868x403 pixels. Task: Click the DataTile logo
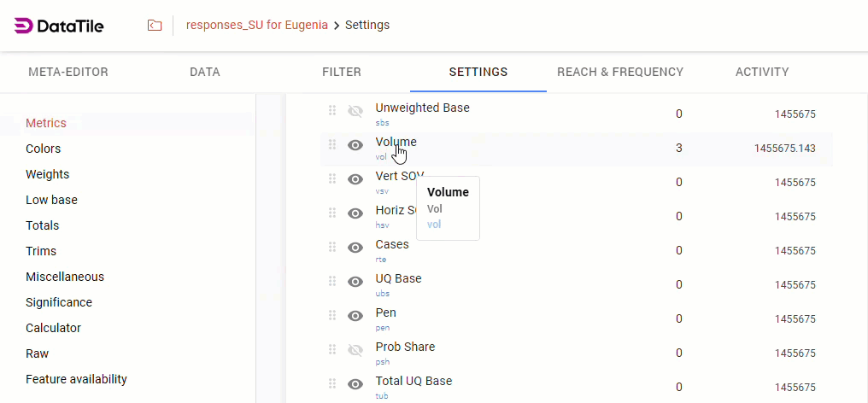[59, 26]
